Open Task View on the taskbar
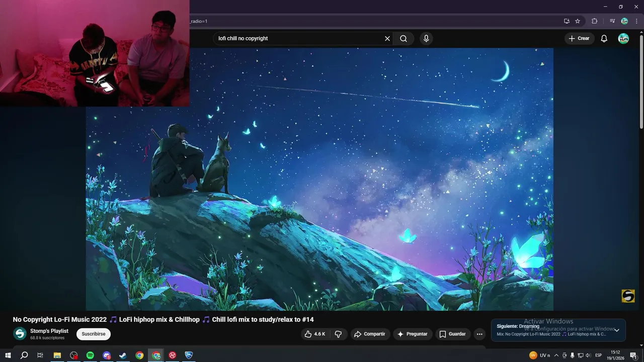This screenshot has width=644, height=362. (x=40, y=355)
